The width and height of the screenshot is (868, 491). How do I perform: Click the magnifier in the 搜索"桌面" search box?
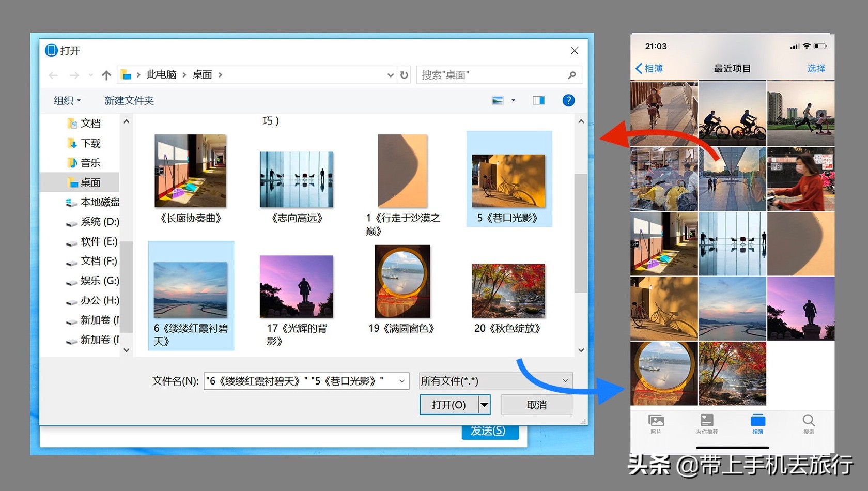pos(571,75)
